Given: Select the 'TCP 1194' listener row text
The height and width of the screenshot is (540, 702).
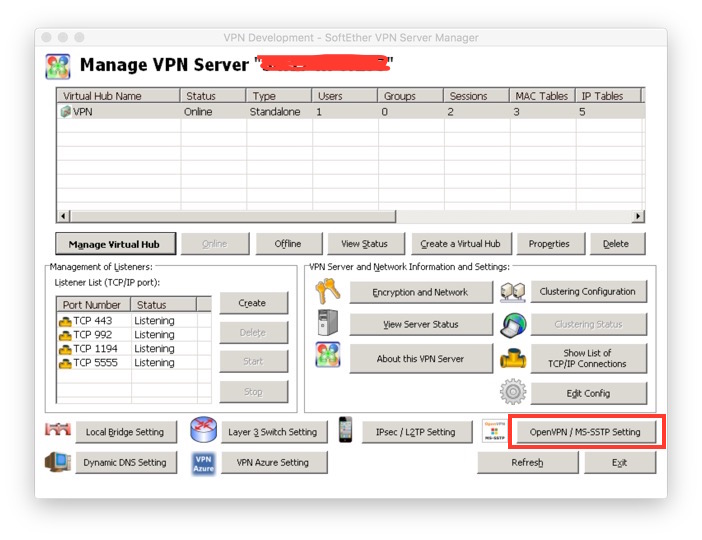Looking at the screenshot, I should [x=95, y=348].
